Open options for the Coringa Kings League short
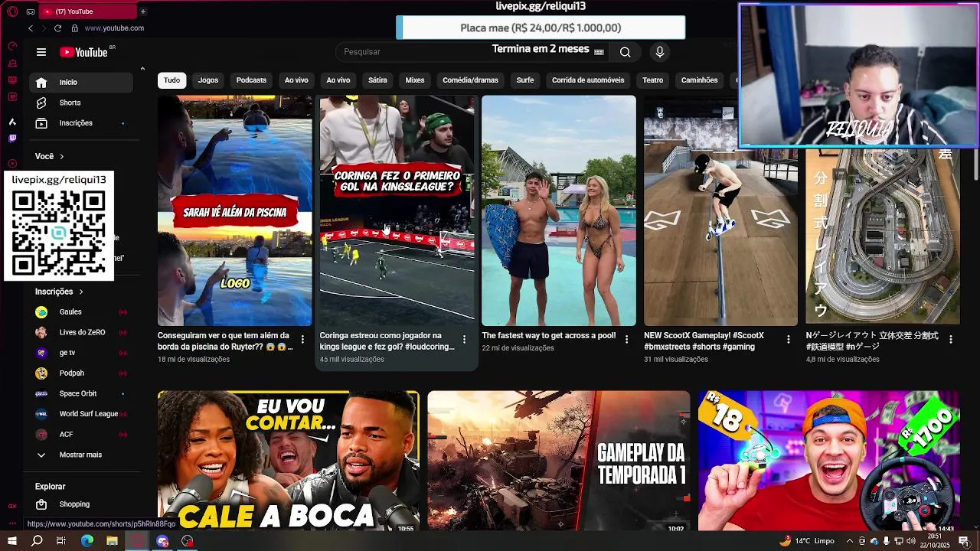980x551 pixels. (464, 339)
